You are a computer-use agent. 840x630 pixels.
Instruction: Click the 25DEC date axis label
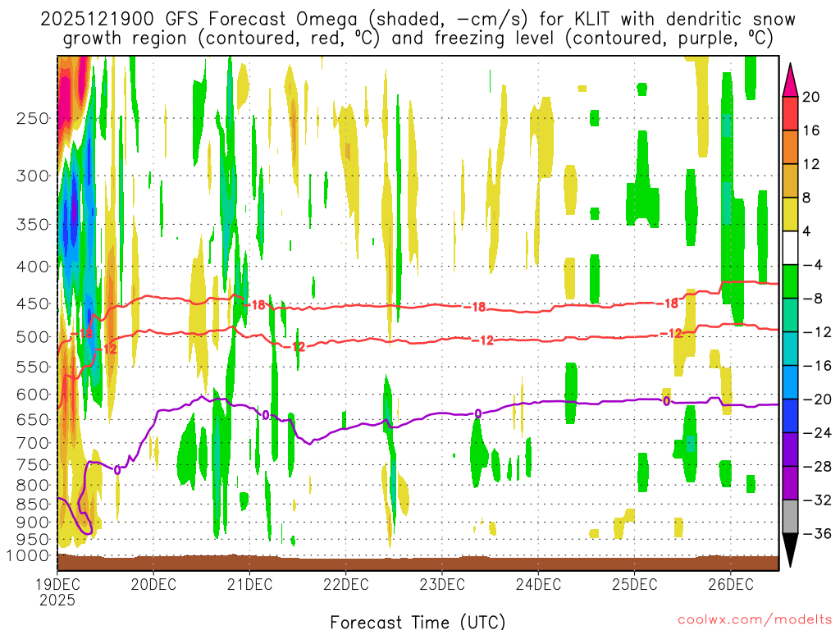[x=634, y=584]
